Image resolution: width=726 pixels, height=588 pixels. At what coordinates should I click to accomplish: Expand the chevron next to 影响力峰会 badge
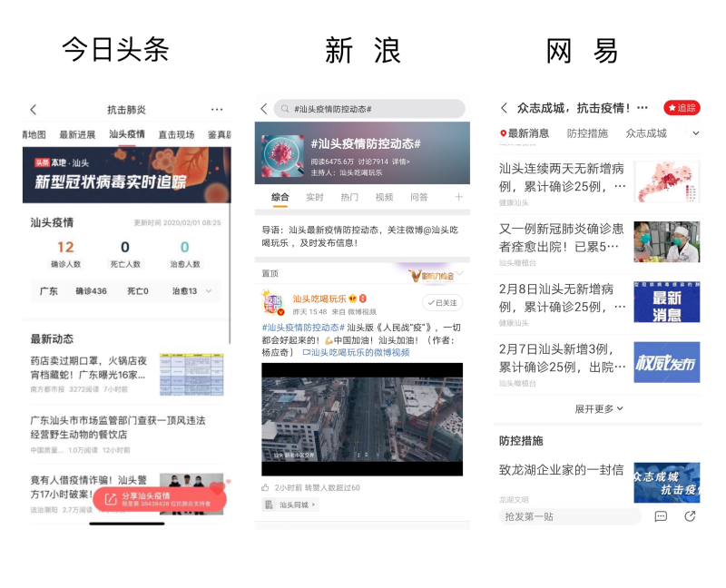tap(460, 273)
